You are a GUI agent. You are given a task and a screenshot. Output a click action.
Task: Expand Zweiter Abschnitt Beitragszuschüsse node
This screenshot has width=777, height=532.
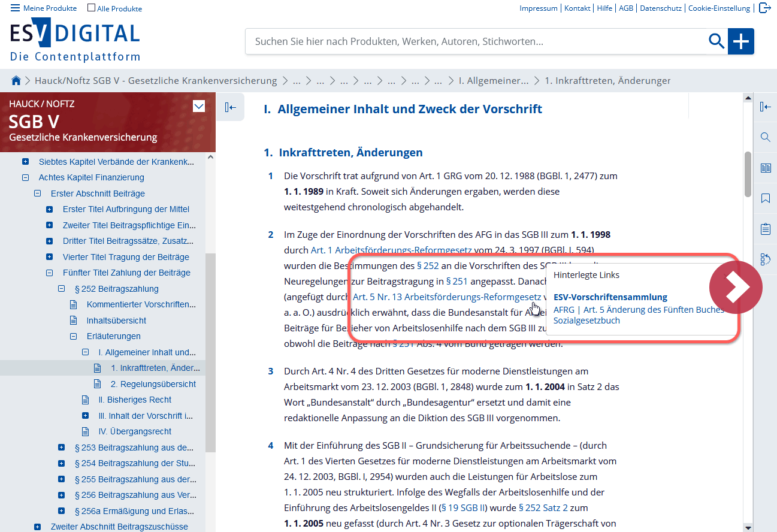click(x=37, y=527)
